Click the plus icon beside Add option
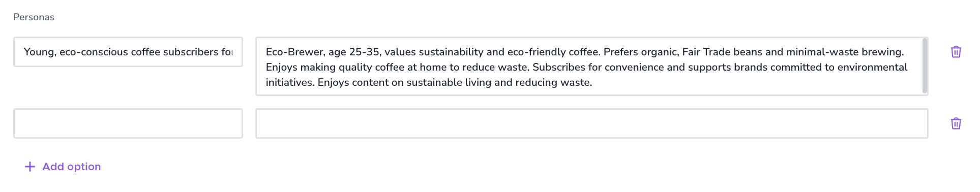 click(x=30, y=167)
